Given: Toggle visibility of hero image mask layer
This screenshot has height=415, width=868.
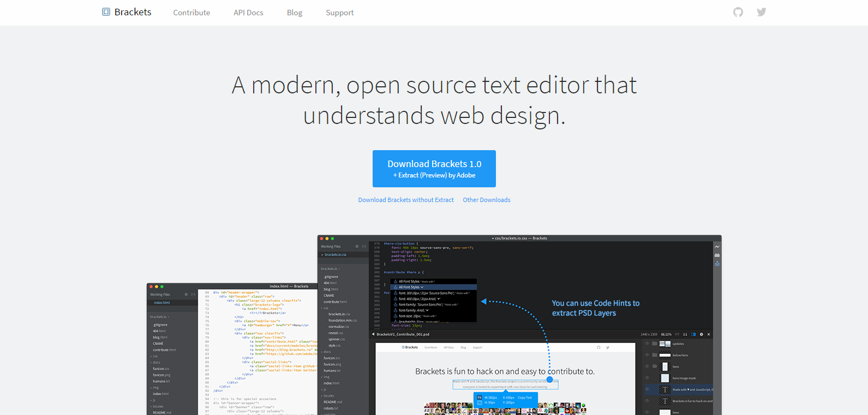Looking at the screenshot, I should click(x=647, y=378).
